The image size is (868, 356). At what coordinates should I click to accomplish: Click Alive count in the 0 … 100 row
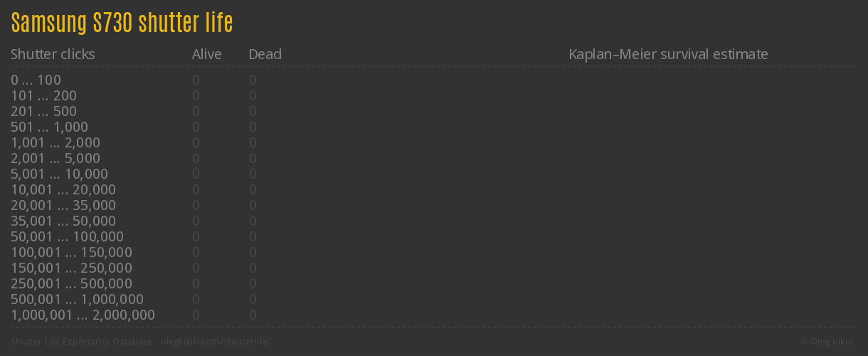tap(196, 80)
